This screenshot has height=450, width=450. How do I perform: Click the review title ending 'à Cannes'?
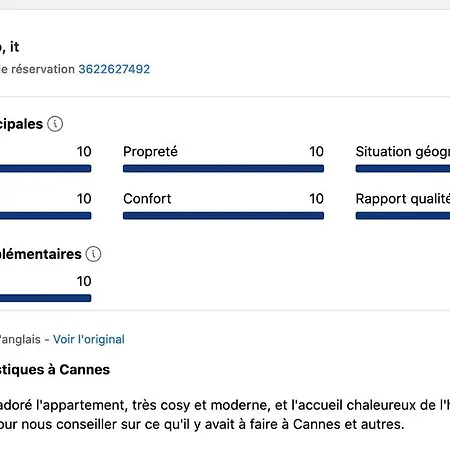55,370
